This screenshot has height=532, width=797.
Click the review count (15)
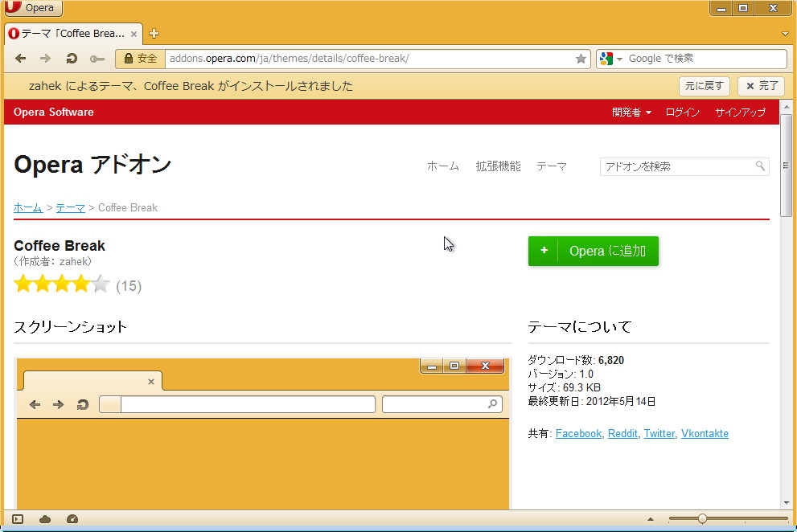click(x=129, y=286)
